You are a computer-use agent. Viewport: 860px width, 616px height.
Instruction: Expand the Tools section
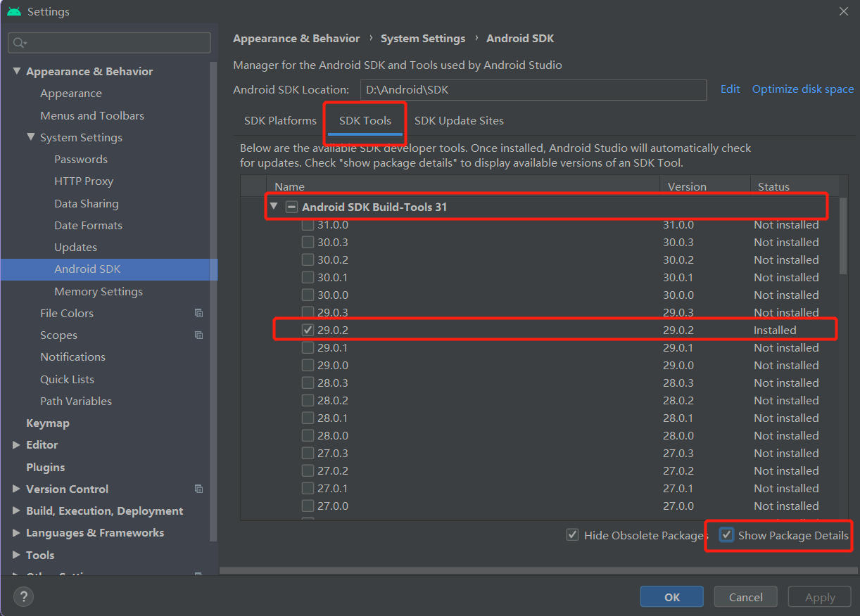pos(17,556)
